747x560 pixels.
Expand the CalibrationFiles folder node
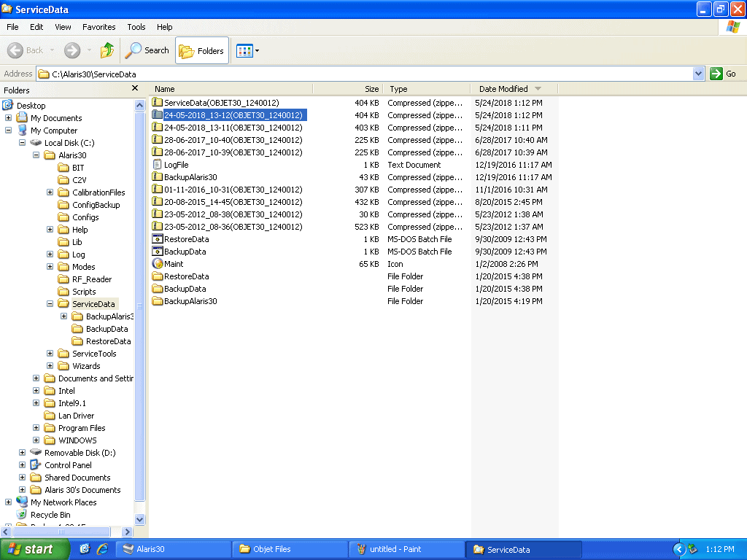(x=50, y=192)
